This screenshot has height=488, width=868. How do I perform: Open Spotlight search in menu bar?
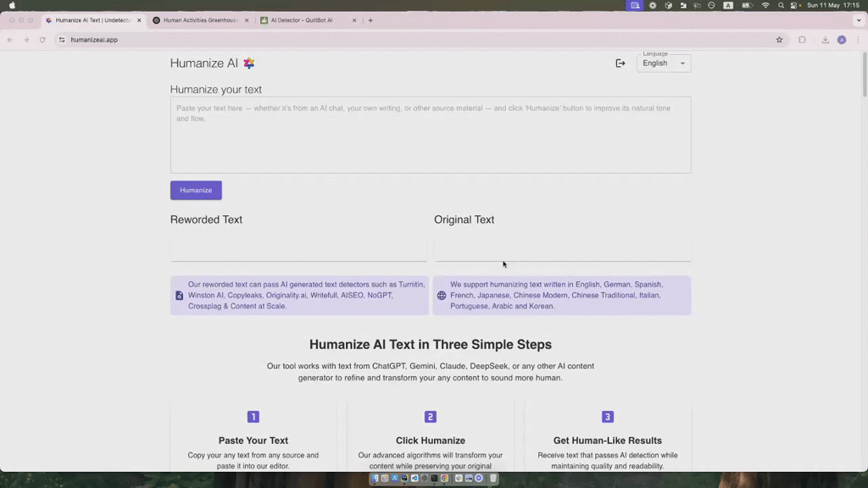tap(781, 5)
